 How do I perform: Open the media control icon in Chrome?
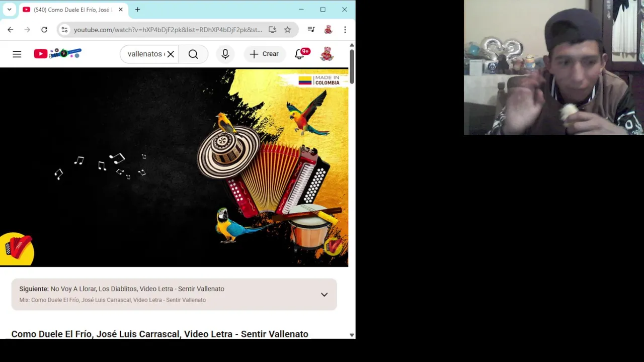point(311,30)
